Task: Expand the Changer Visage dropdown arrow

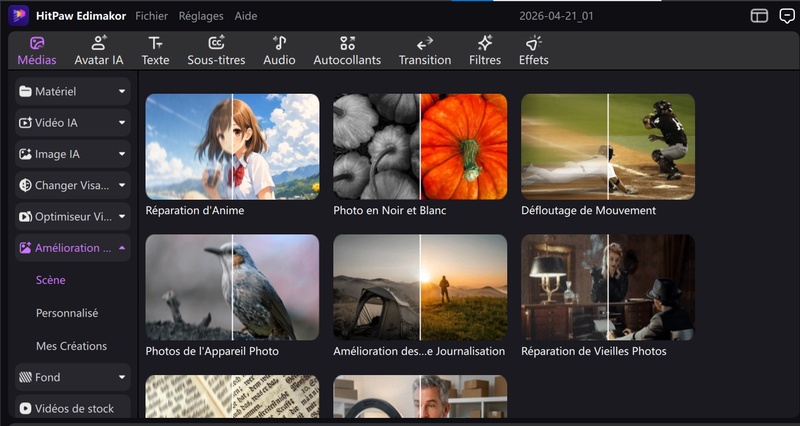Action: tap(122, 185)
